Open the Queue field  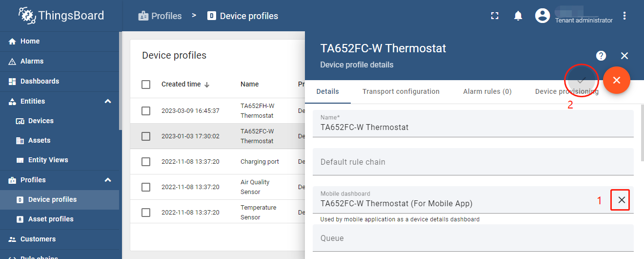pyautogui.click(x=473, y=238)
